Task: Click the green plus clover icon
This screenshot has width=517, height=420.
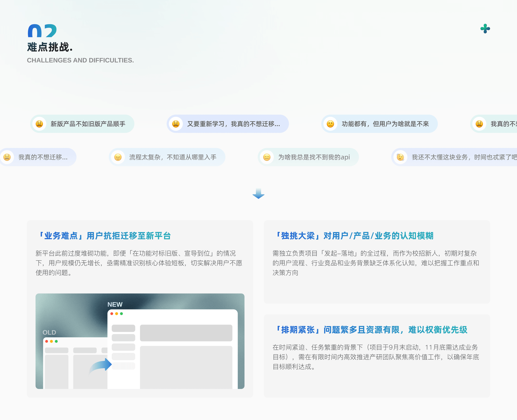Action: [x=485, y=29]
